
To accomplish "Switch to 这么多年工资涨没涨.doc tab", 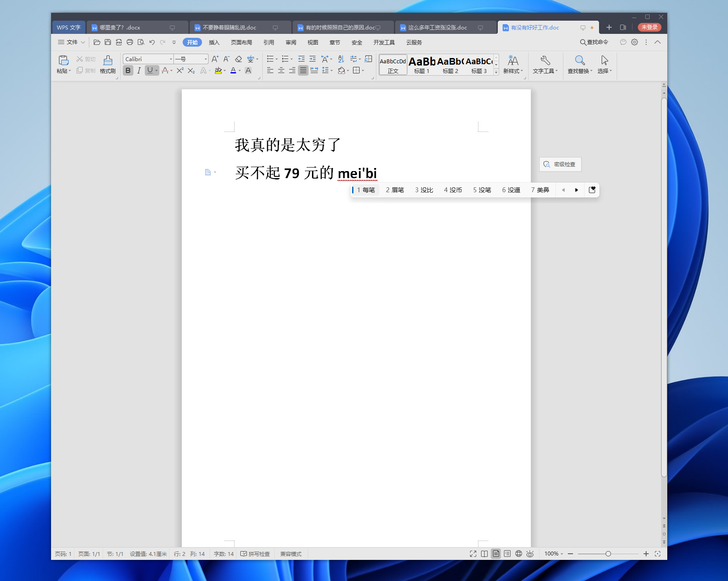I will click(445, 27).
